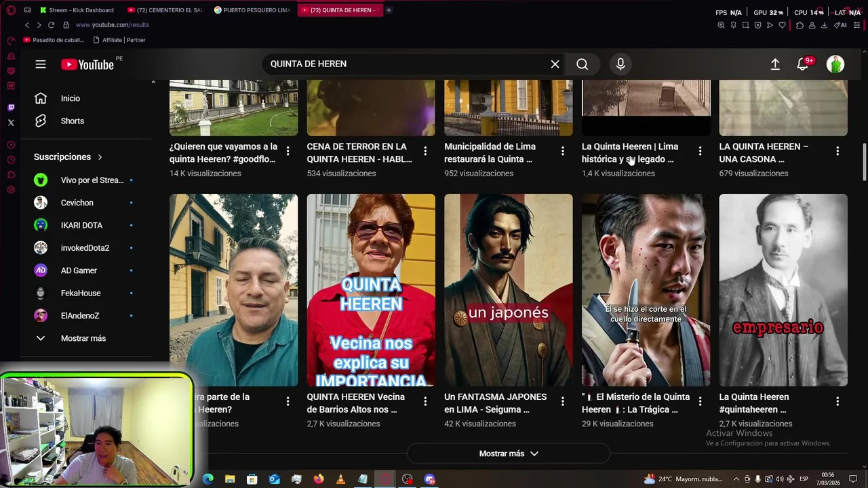Open browser downloads icon
Image resolution: width=868 pixels, height=488 pixels.
[x=824, y=25]
